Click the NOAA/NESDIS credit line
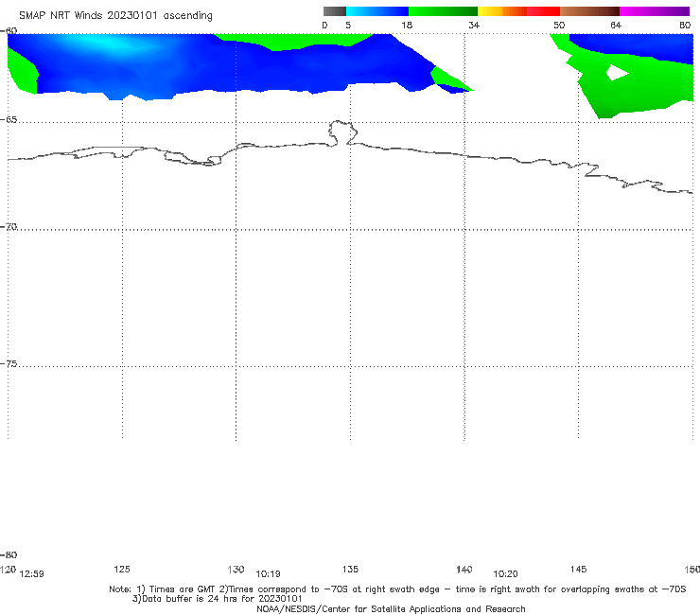 tap(391, 608)
